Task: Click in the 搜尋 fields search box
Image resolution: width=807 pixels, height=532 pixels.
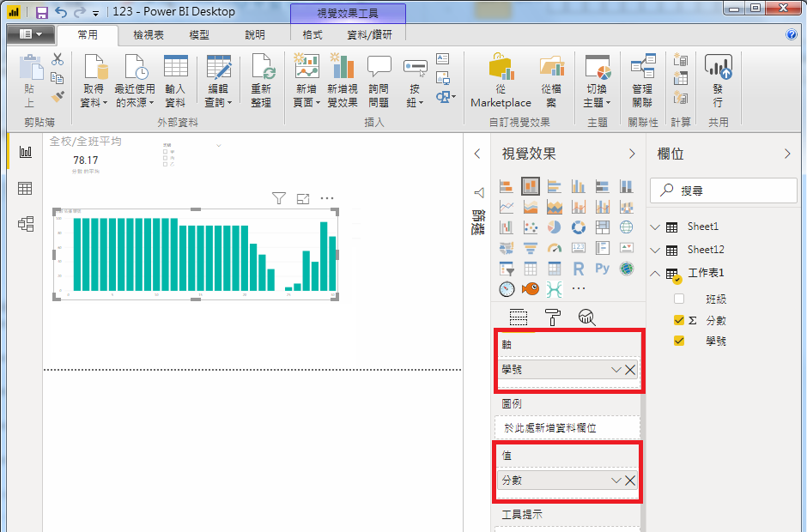Action: pos(724,190)
